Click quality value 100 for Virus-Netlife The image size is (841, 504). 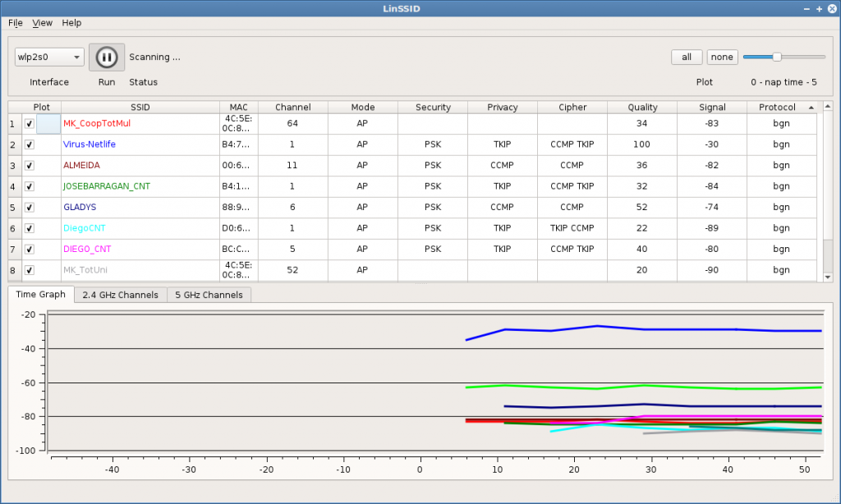coord(641,144)
